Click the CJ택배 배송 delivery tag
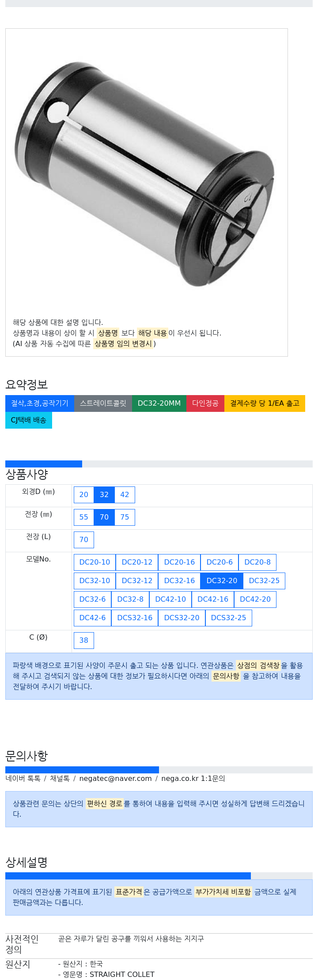This screenshot has height=980, width=318. pos(29,420)
